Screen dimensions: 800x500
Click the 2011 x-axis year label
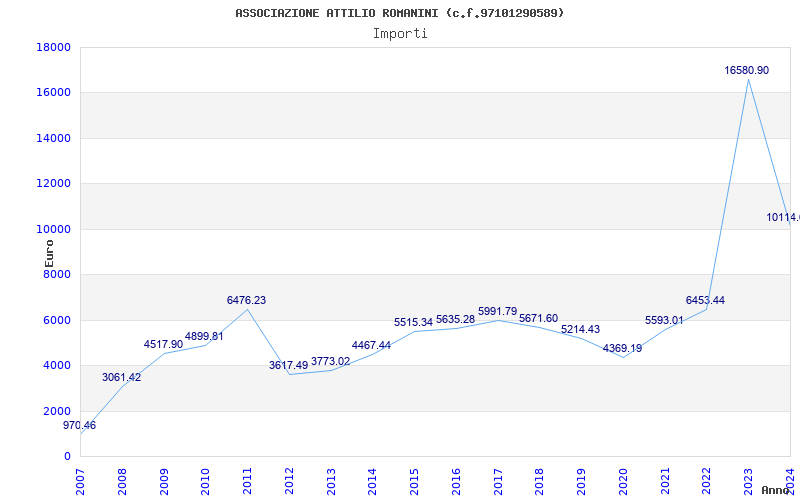pyautogui.click(x=247, y=482)
